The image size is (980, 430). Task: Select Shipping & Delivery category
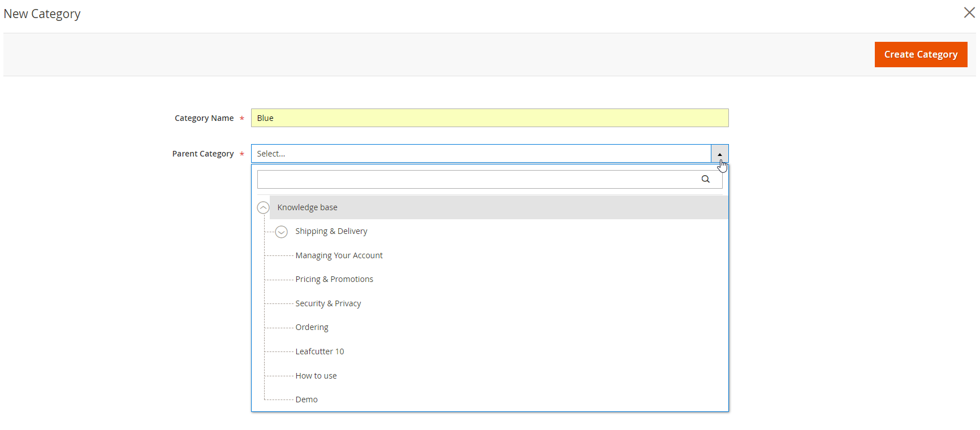pos(331,231)
